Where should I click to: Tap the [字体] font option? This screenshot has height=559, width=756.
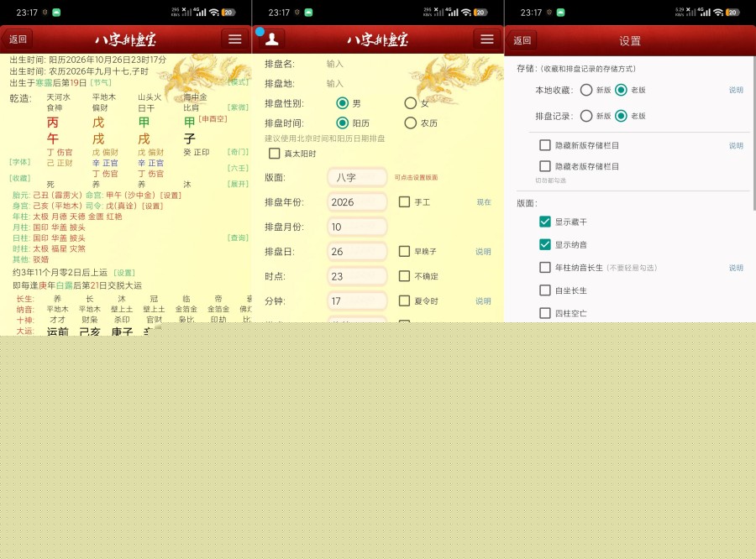[20, 162]
